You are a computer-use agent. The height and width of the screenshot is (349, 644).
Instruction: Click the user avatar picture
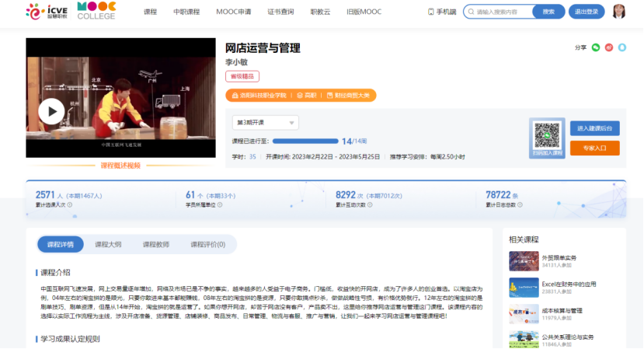619,12
